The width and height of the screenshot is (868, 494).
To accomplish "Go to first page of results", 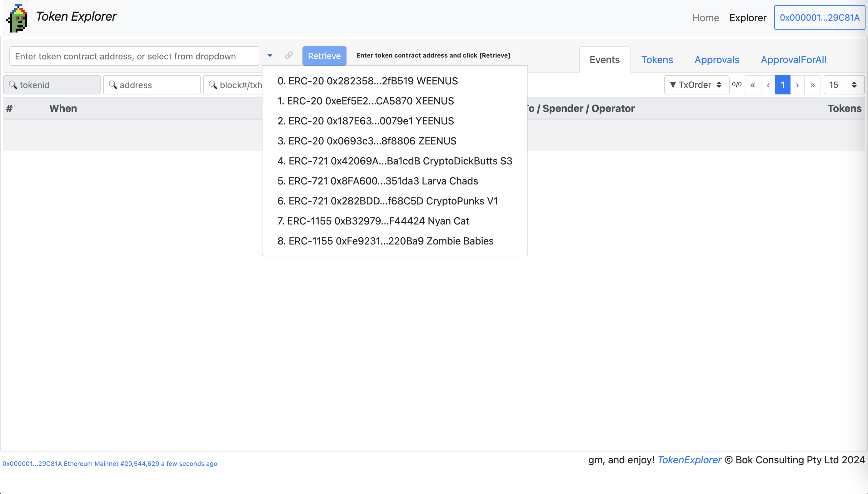I will click(753, 85).
